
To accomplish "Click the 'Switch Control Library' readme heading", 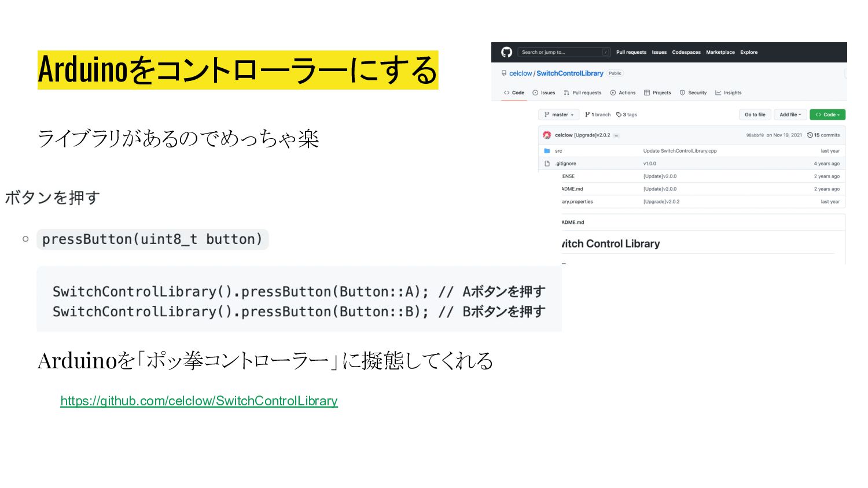I will (x=610, y=243).
